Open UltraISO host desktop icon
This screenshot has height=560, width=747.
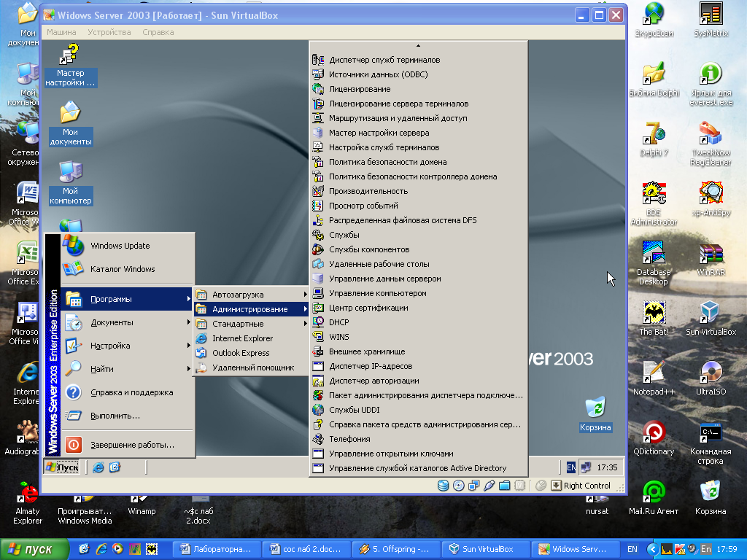coord(711,378)
